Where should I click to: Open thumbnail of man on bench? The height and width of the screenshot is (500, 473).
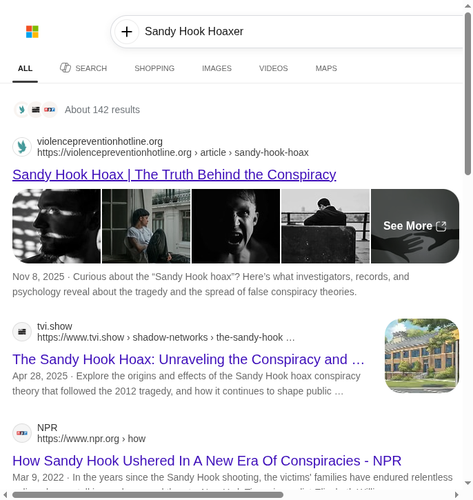(x=325, y=226)
